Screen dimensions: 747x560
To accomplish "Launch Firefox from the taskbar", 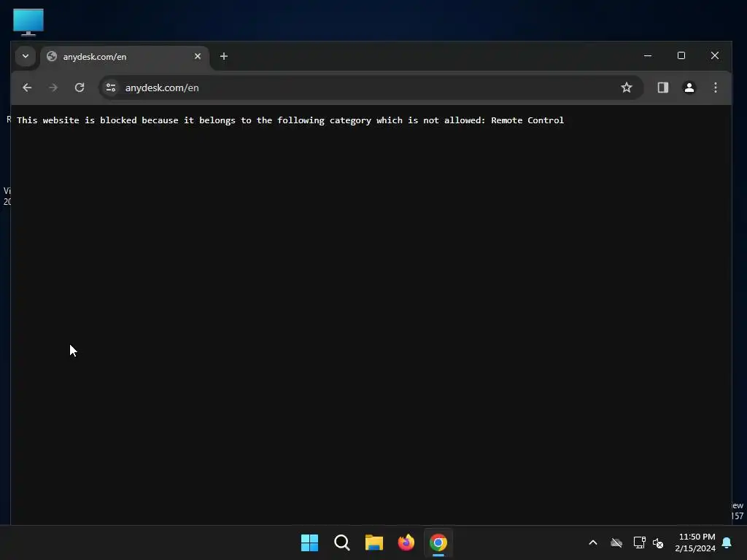I will pyautogui.click(x=406, y=542).
